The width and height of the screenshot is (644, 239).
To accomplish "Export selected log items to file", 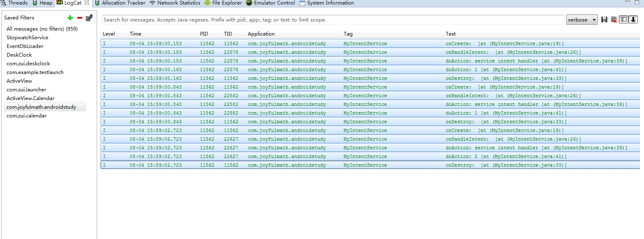I will point(604,19).
